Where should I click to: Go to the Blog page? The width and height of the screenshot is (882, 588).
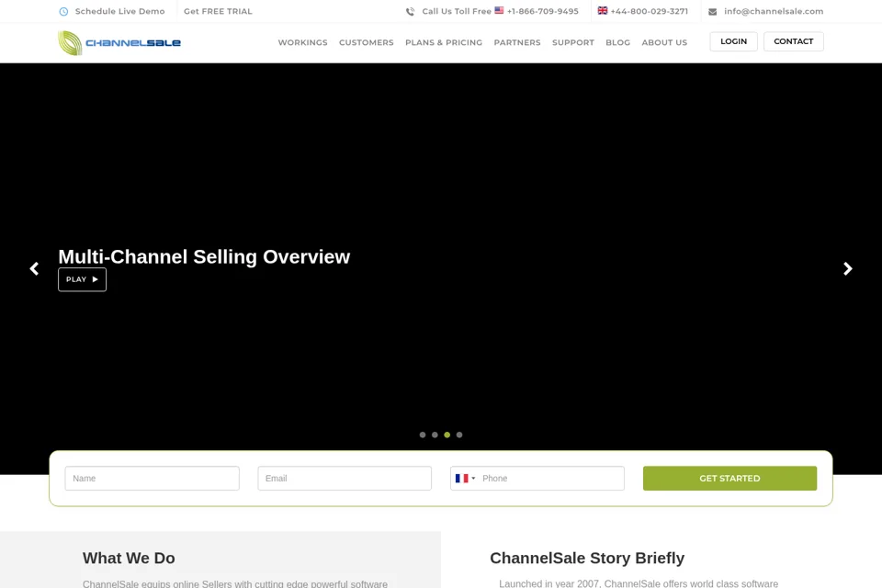pos(617,43)
